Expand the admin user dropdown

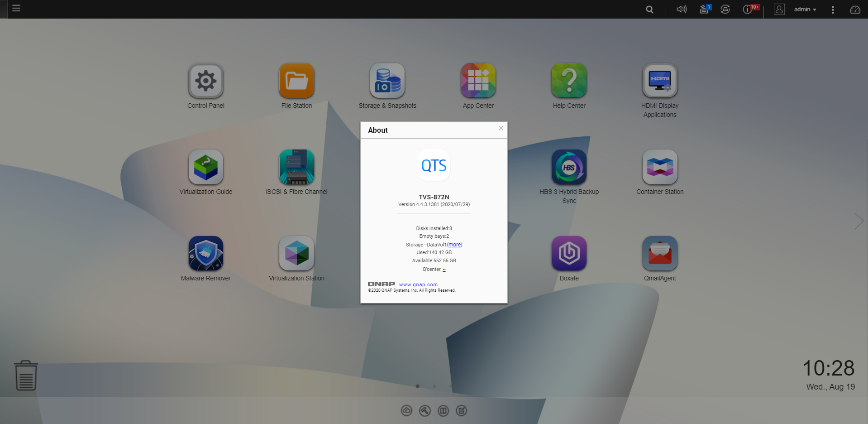805,10
